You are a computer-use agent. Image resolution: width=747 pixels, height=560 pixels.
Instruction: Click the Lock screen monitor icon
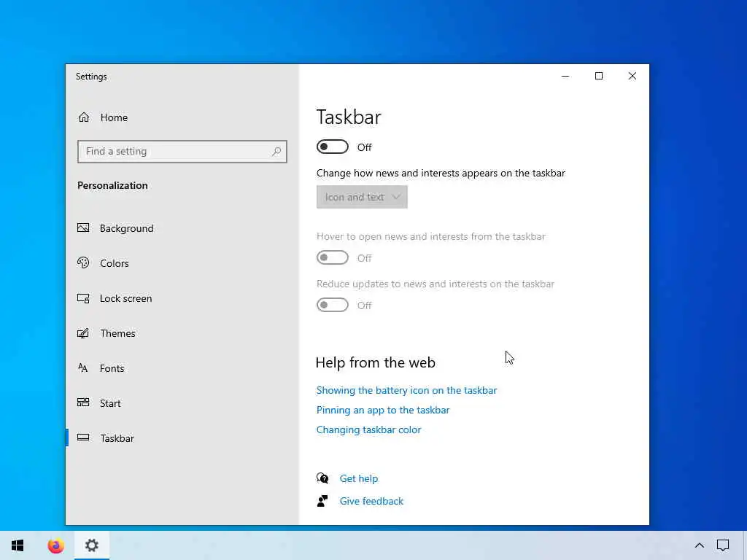tap(83, 298)
